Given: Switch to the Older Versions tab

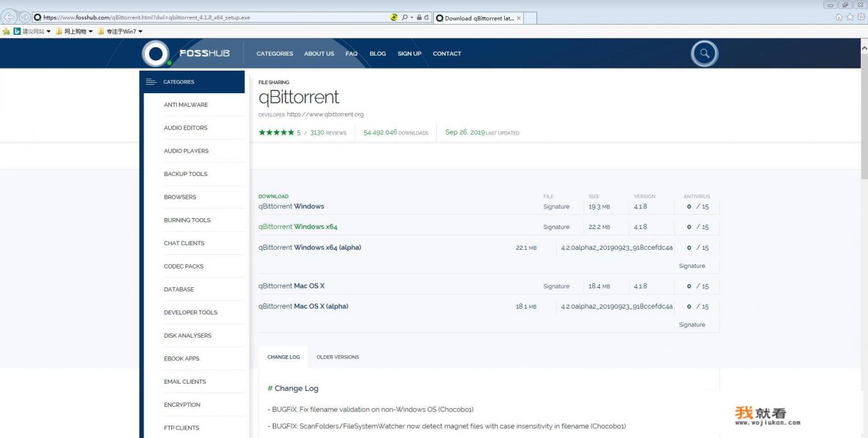Looking at the screenshot, I should coord(337,357).
